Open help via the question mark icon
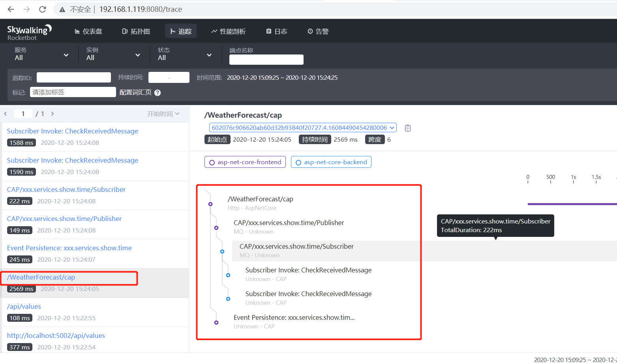This screenshot has height=364, width=617. pyautogui.click(x=157, y=92)
